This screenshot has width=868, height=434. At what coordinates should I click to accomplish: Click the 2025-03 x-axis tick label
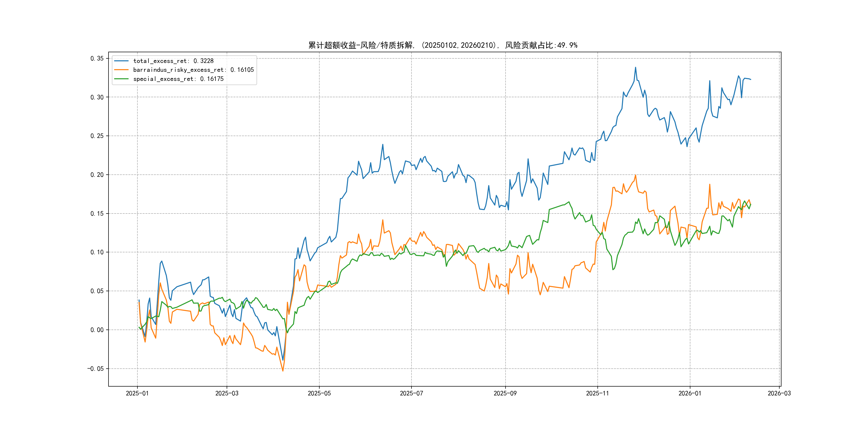[227, 393]
